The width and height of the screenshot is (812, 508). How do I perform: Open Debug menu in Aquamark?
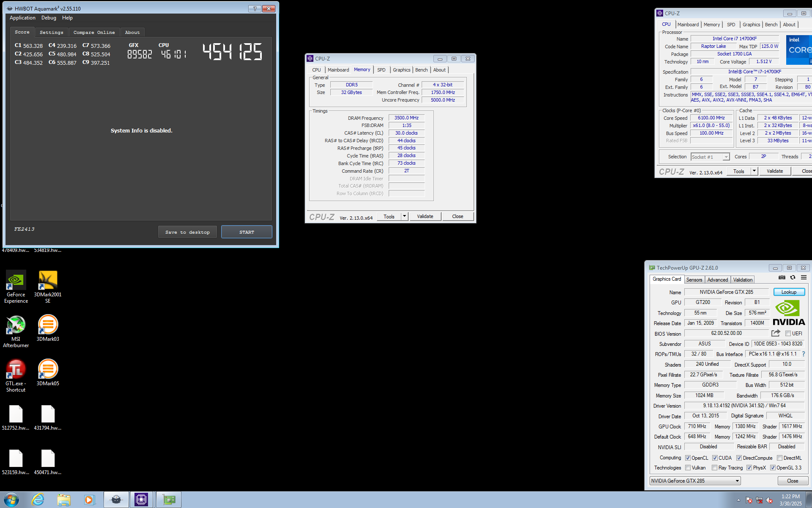(x=49, y=18)
